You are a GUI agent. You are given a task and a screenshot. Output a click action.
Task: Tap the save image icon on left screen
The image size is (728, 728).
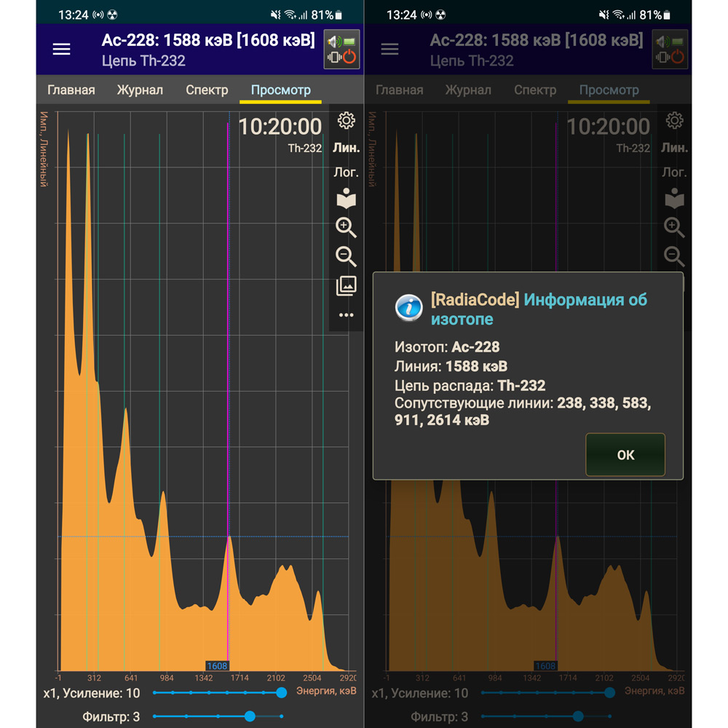pyautogui.click(x=346, y=286)
